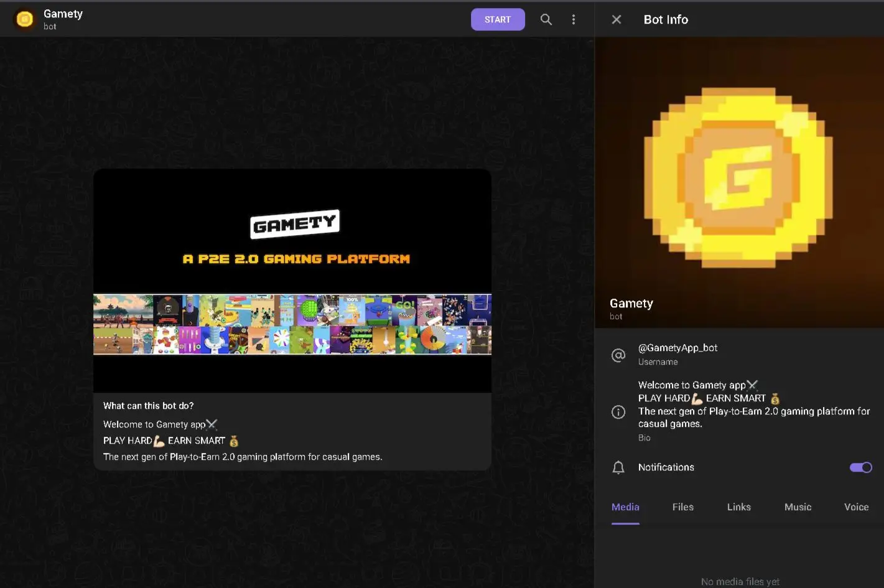Viewport: 884px width, 588px height.
Task: Open the three-dot more options menu
Action: coord(574,19)
